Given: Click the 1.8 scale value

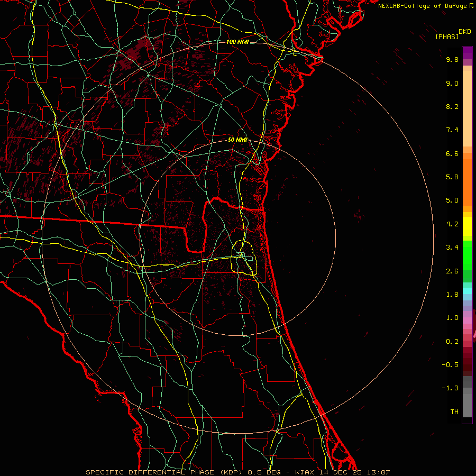Looking at the screenshot, I should click(x=452, y=295).
